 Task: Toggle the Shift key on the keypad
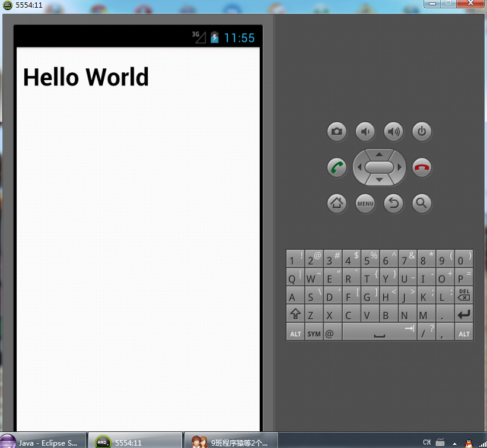click(x=295, y=314)
